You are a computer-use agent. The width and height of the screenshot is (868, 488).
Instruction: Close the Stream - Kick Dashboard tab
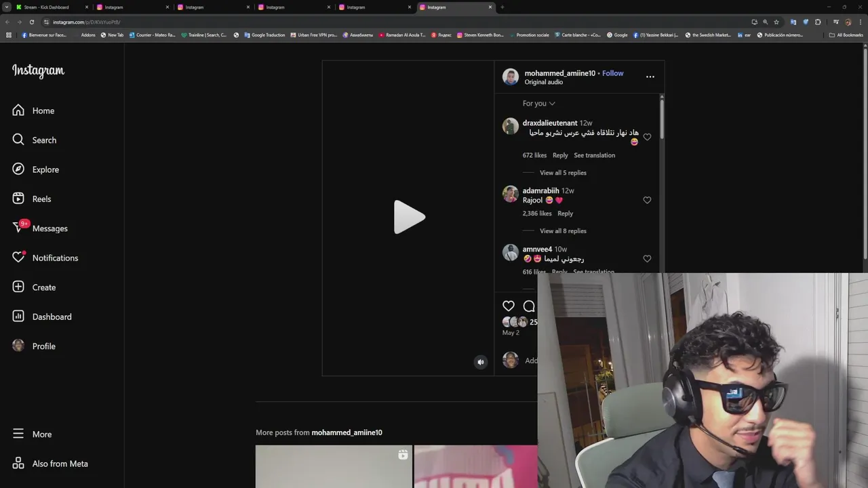pos(86,7)
